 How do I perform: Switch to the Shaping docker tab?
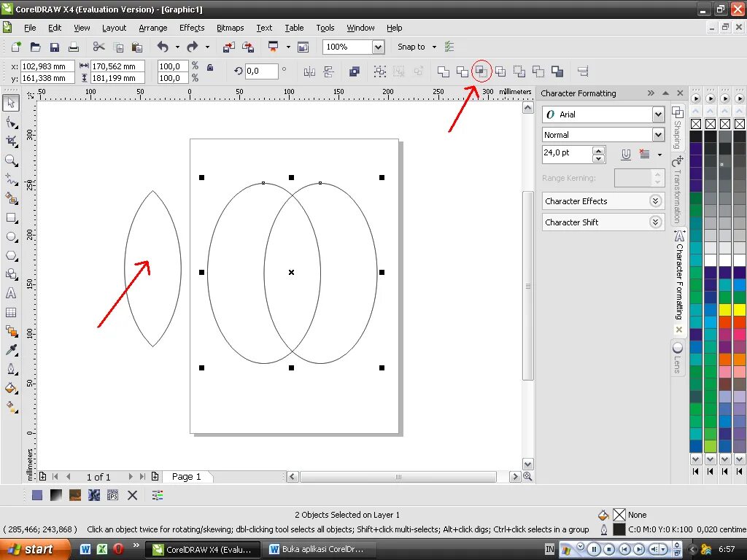(x=678, y=128)
